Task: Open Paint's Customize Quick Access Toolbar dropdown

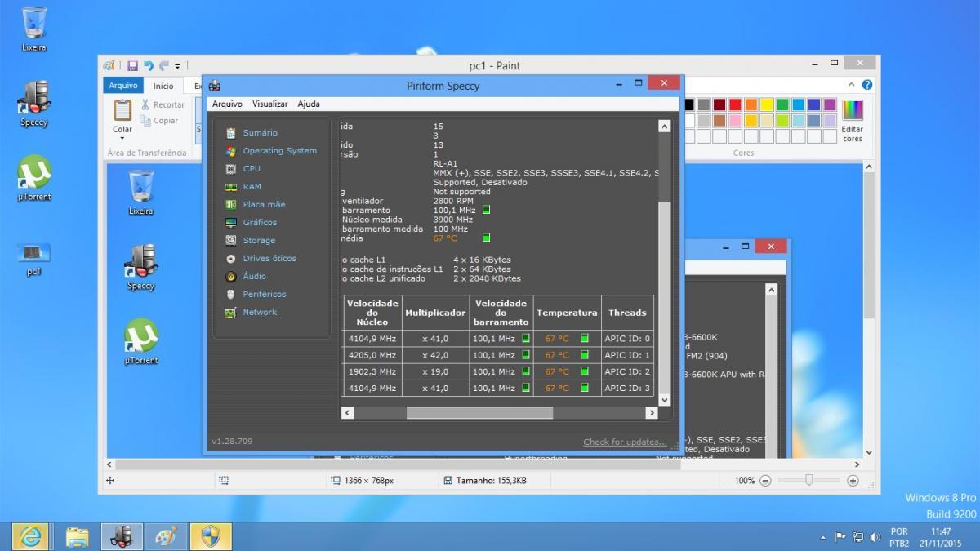Action: pyautogui.click(x=177, y=66)
